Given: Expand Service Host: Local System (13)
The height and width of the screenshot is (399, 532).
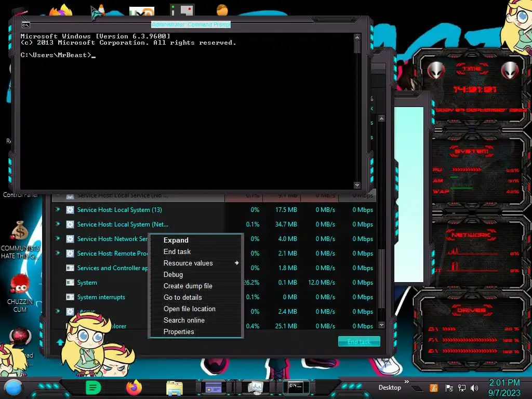Looking at the screenshot, I should point(58,209).
